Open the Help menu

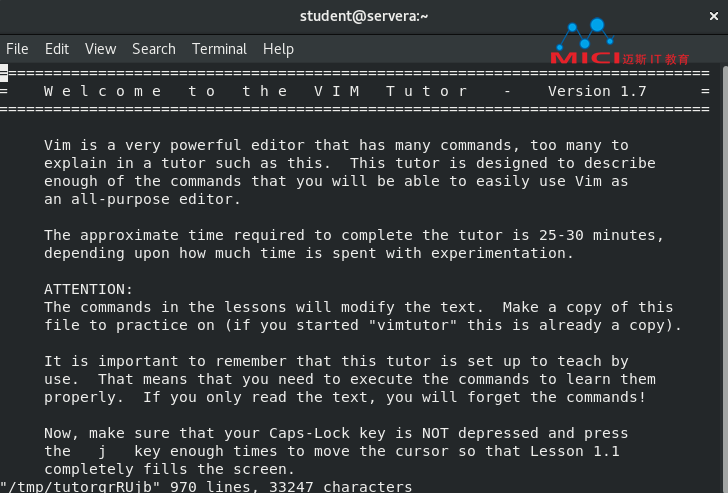(x=278, y=48)
